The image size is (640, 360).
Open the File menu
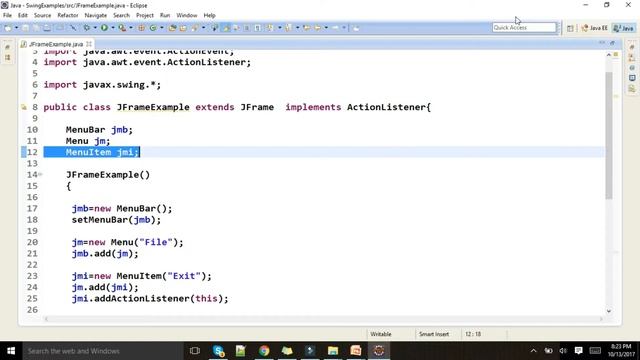coord(7,16)
